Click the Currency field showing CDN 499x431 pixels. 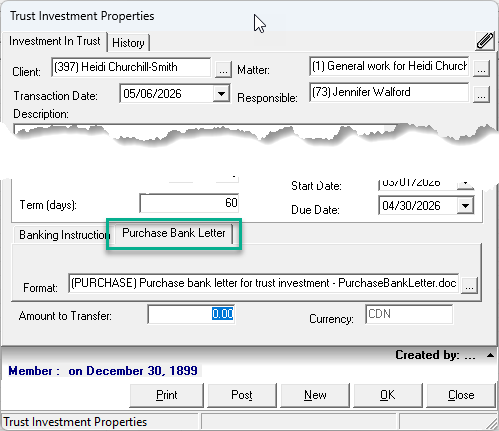[x=409, y=314]
